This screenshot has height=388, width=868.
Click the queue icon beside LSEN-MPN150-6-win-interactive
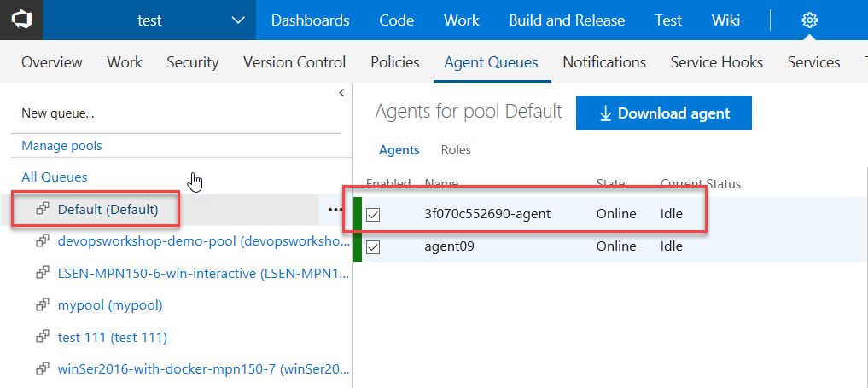(42, 273)
